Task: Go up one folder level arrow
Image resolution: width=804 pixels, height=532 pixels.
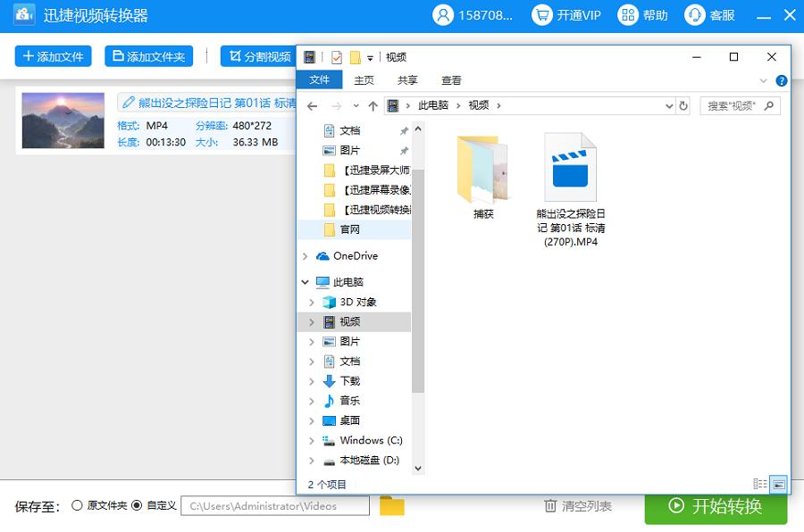Action: point(373,106)
